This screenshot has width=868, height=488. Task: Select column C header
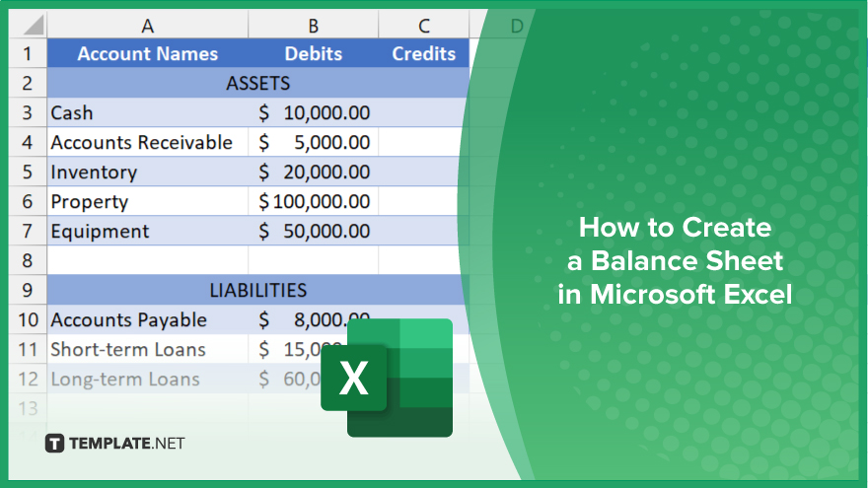424,26
